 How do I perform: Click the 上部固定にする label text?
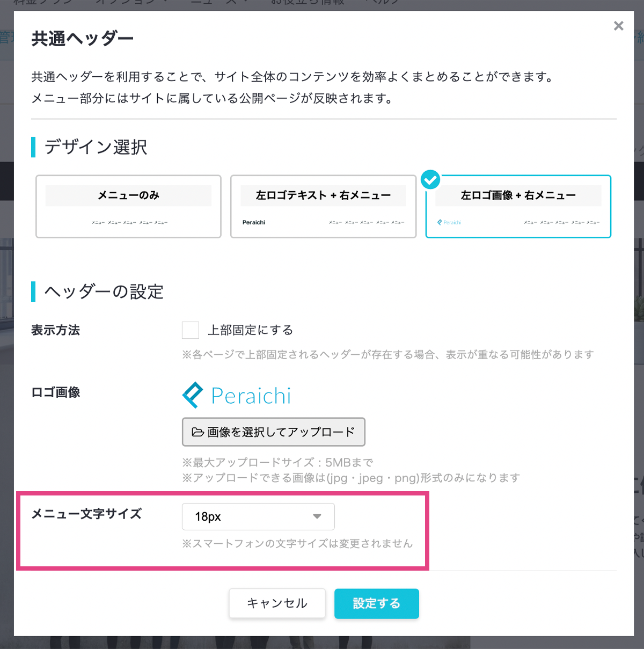[250, 330]
